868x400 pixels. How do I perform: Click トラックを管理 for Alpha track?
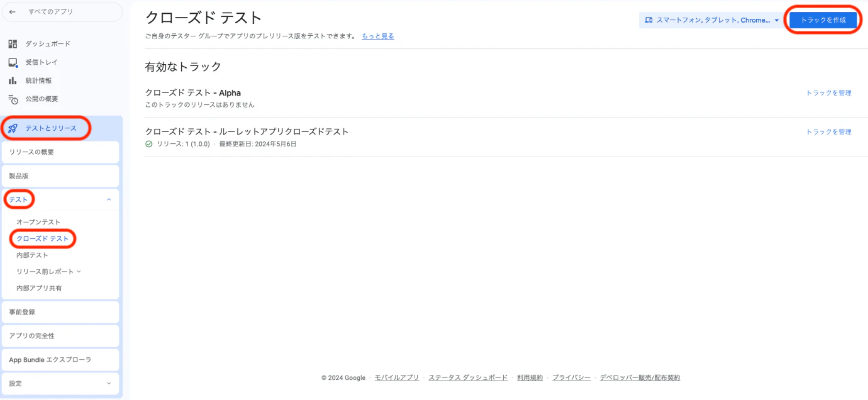coord(828,93)
